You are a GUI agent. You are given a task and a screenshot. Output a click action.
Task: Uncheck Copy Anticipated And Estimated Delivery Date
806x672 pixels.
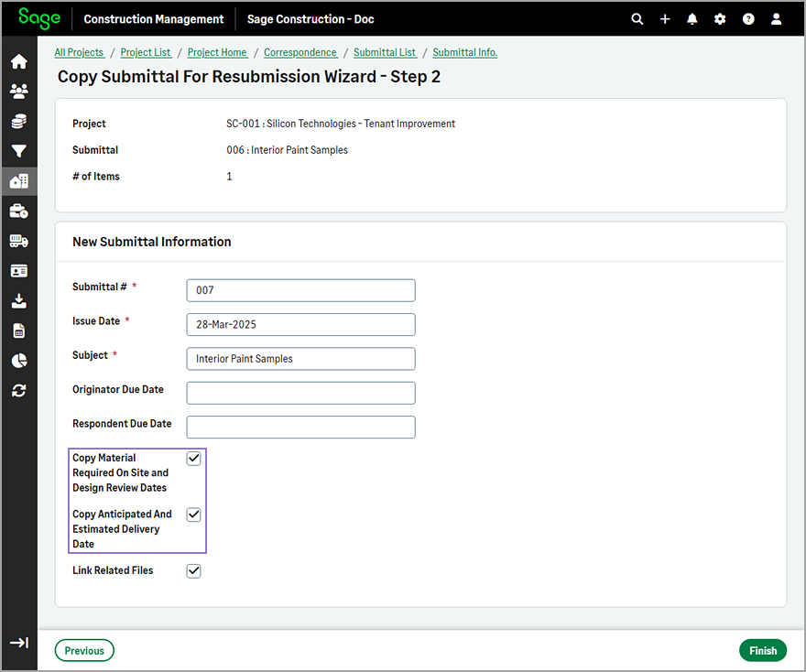(194, 515)
